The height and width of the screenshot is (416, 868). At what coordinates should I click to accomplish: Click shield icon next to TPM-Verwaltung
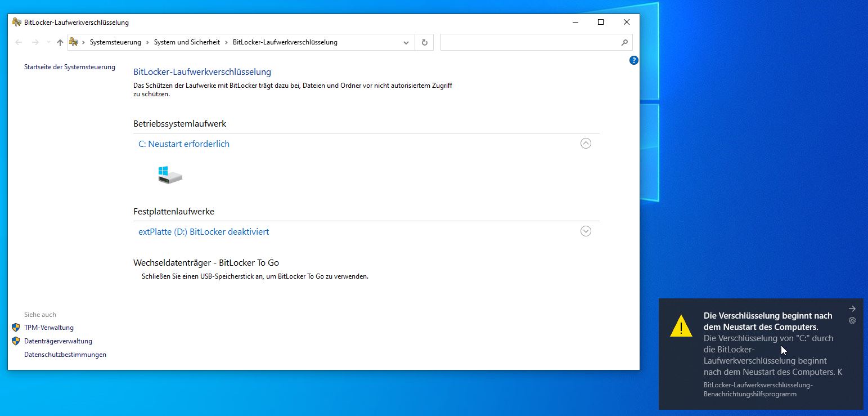pos(16,328)
